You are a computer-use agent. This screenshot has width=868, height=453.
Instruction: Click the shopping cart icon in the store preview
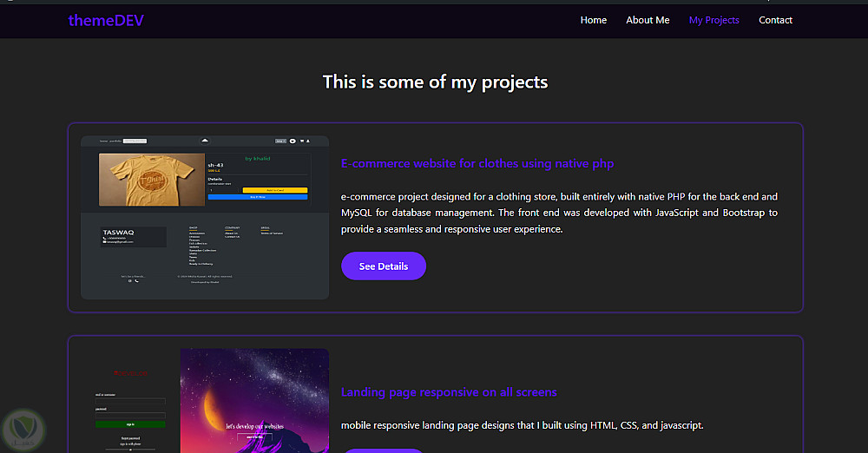tap(301, 141)
